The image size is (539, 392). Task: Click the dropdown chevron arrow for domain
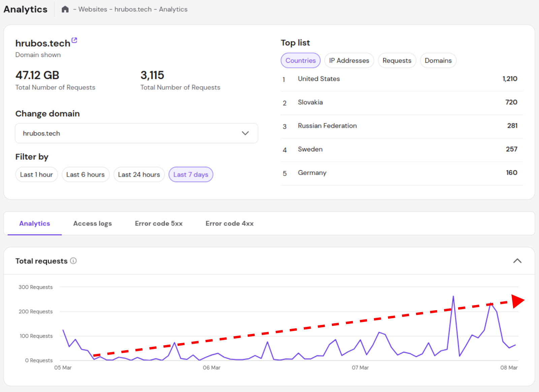click(245, 133)
